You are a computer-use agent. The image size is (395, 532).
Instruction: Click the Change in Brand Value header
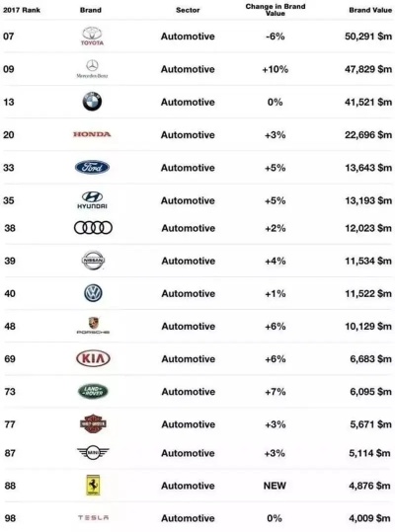click(x=276, y=10)
